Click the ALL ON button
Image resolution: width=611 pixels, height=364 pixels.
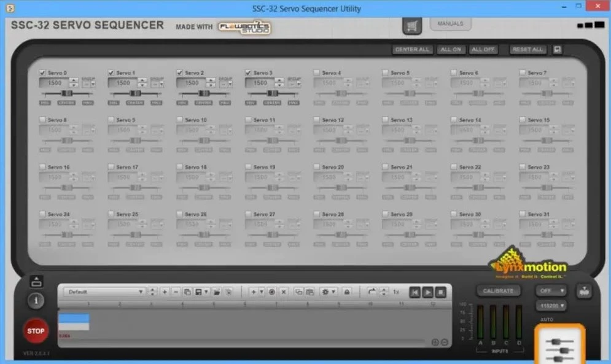click(451, 50)
